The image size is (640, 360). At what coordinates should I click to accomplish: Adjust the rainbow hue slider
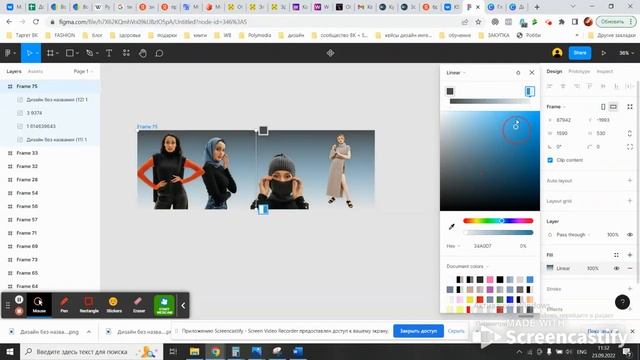pos(498,221)
